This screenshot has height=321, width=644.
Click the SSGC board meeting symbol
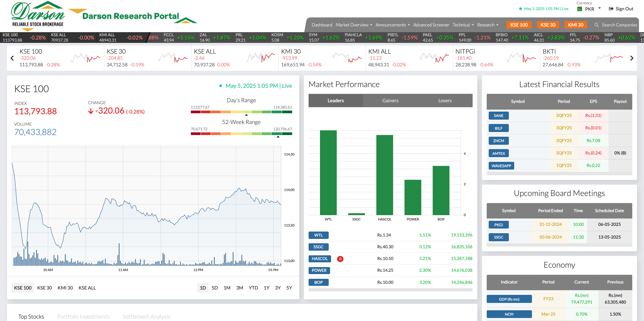tap(498, 237)
